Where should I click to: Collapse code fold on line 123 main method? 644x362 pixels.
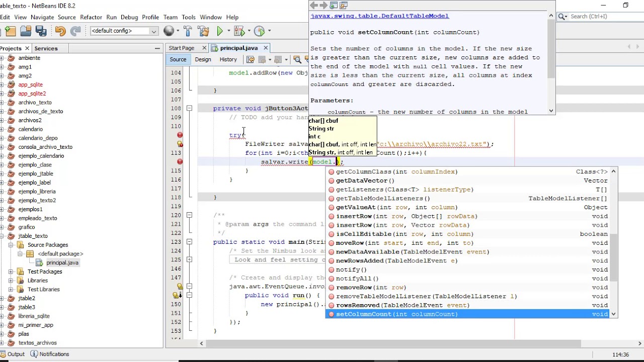(x=189, y=242)
